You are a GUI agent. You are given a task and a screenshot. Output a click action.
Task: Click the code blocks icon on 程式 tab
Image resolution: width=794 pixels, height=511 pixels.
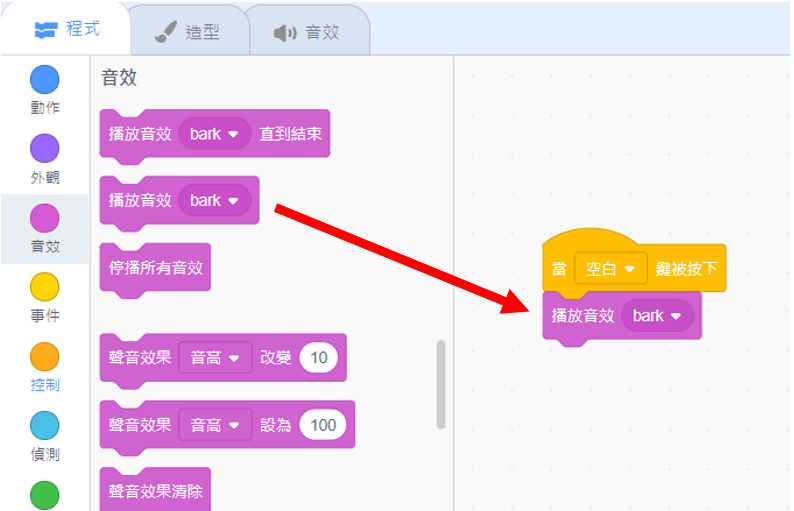pos(46,30)
